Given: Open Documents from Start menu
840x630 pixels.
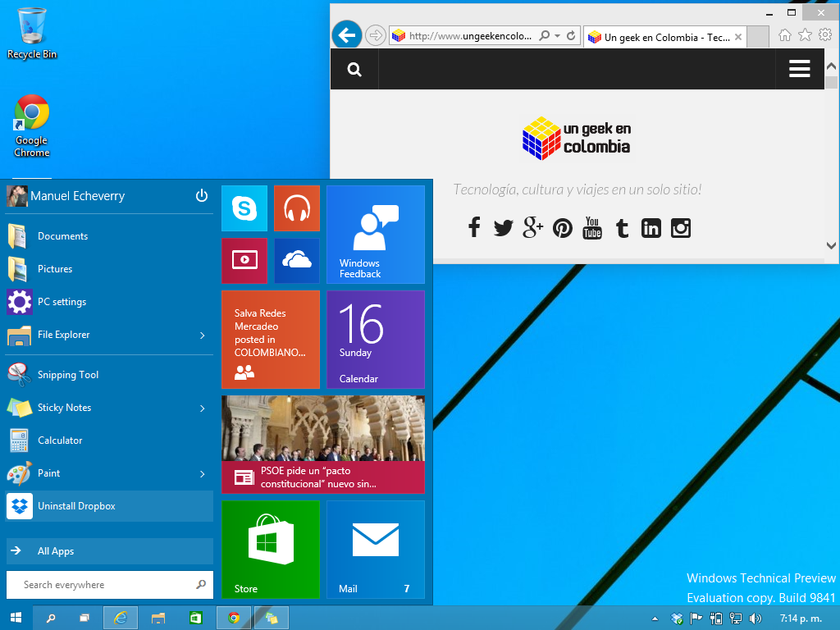Looking at the screenshot, I should point(109,236).
